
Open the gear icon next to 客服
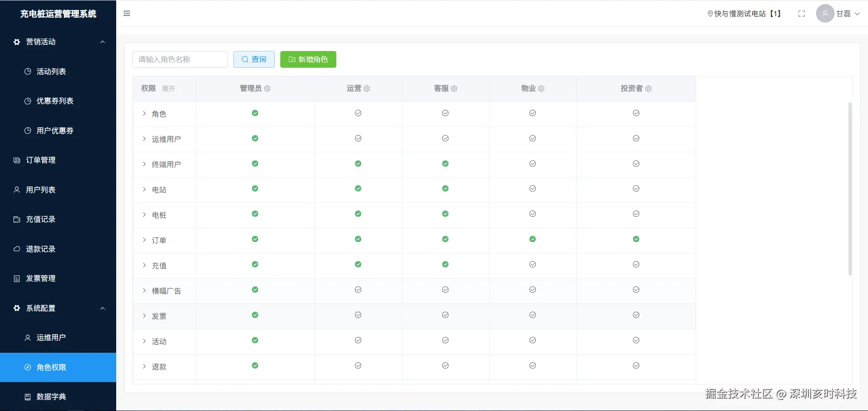[x=454, y=89]
